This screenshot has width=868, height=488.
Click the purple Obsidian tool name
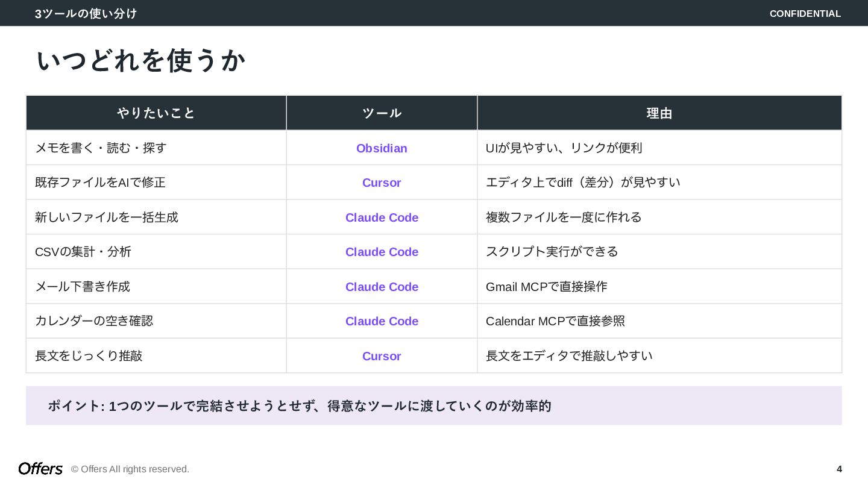click(382, 148)
